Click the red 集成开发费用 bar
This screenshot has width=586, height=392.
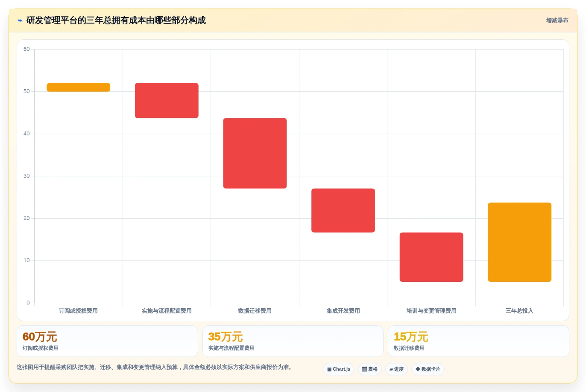pos(343,211)
